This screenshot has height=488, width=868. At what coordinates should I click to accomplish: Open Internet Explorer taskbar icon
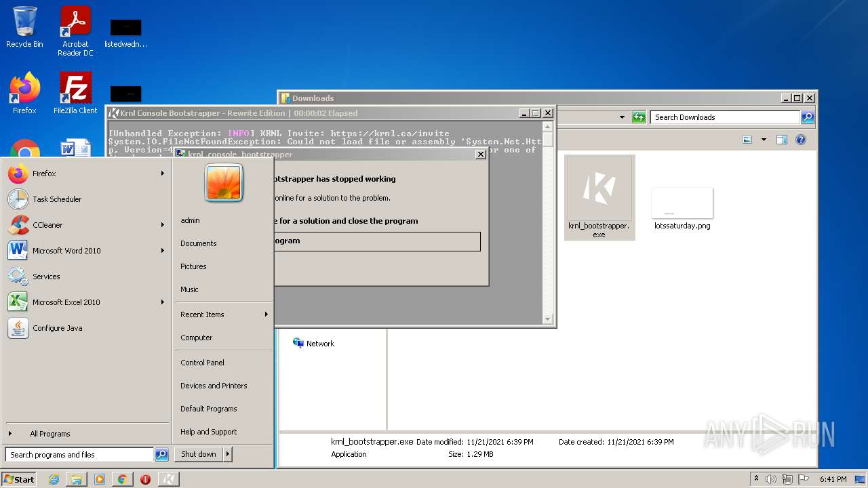pos(54,479)
